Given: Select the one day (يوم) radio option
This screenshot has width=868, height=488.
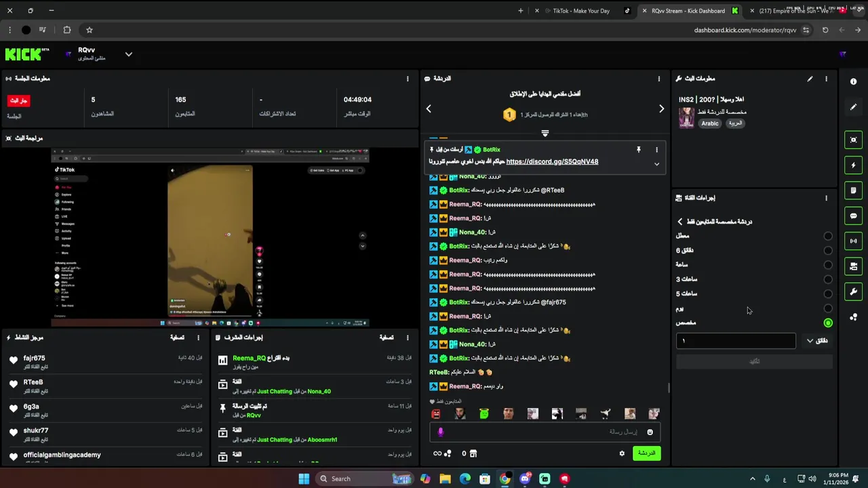Looking at the screenshot, I should (x=828, y=308).
